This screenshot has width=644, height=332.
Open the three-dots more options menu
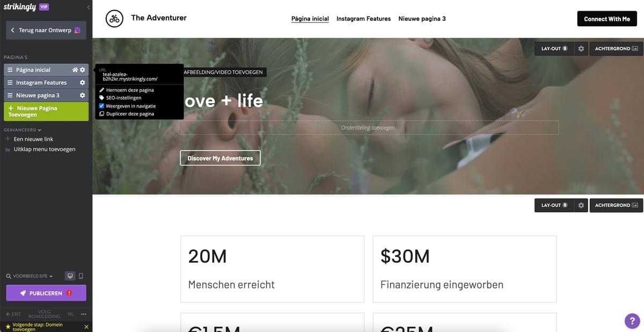(x=84, y=314)
